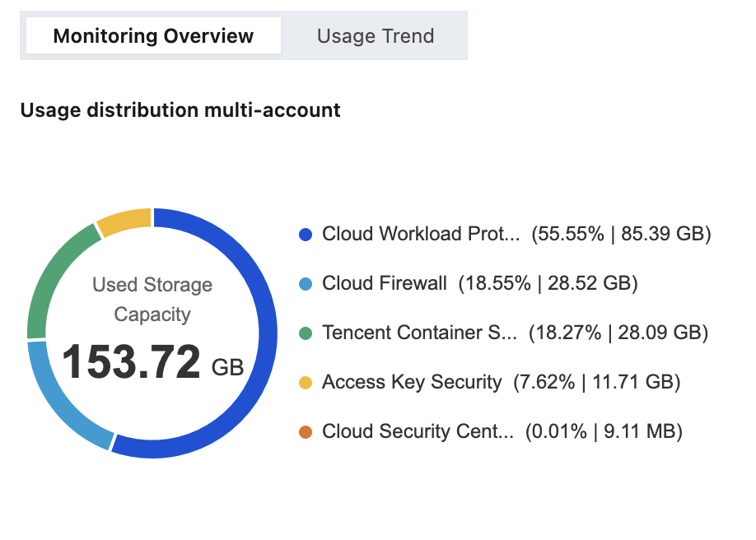The width and height of the screenshot is (756, 540).
Task: Click the yellow legend dot for Access Key Security
Action: coord(306,382)
